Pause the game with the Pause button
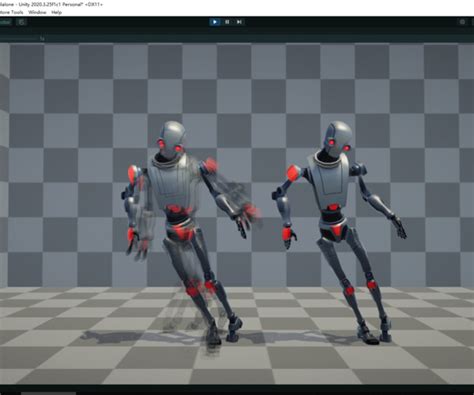Screen dimensions: 474x395 point(227,22)
